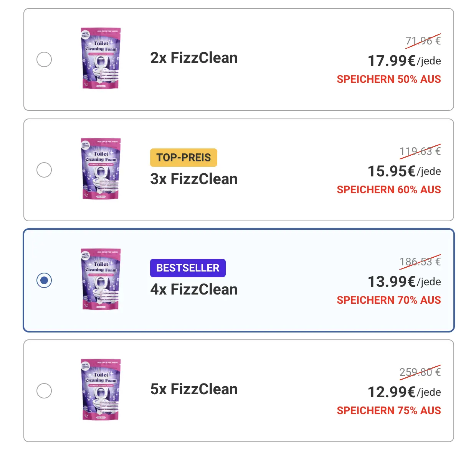
Task: Select the 2x FizzClean radio button
Action: (x=44, y=59)
